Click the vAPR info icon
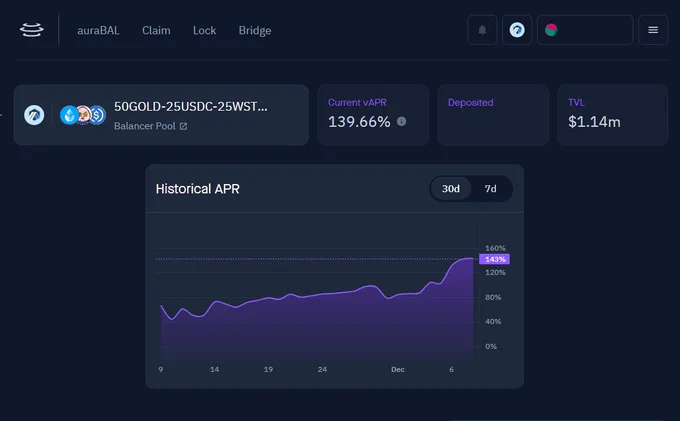The width and height of the screenshot is (680, 421). click(402, 121)
